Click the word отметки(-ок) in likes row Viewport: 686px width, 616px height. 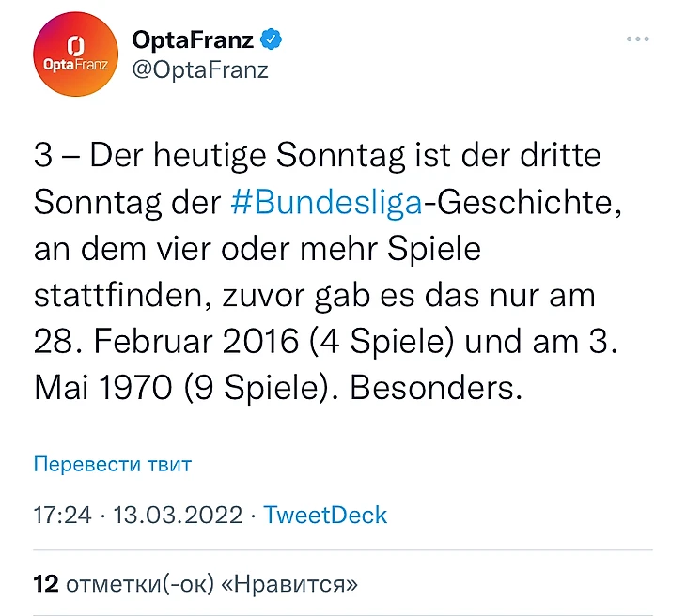pyautogui.click(x=139, y=584)
